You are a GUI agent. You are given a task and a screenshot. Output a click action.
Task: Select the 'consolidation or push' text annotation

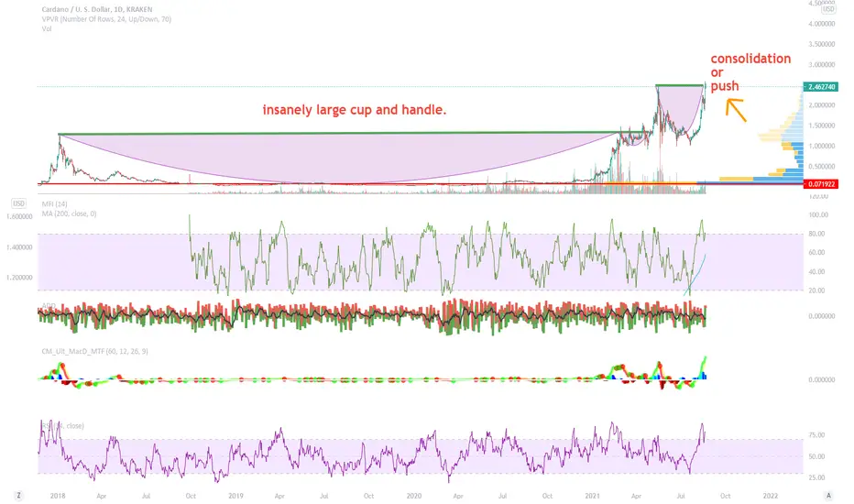click(x=750, y=71)
